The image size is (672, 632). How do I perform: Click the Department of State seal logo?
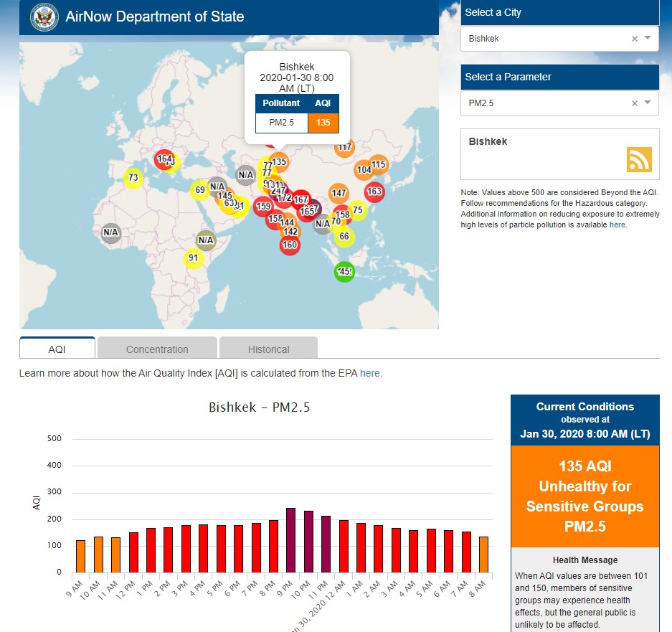click(44, 17)
